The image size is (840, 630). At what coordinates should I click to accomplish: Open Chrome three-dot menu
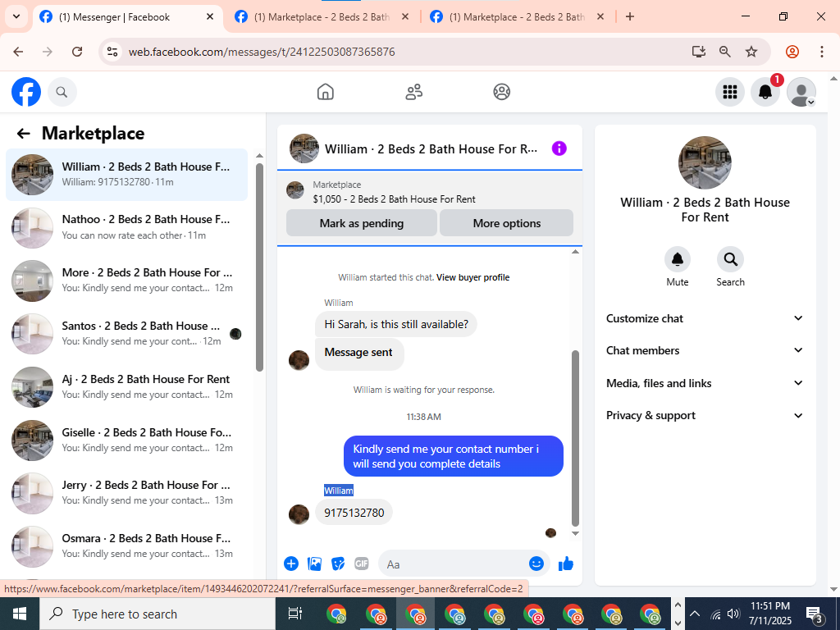coord(821,52)
